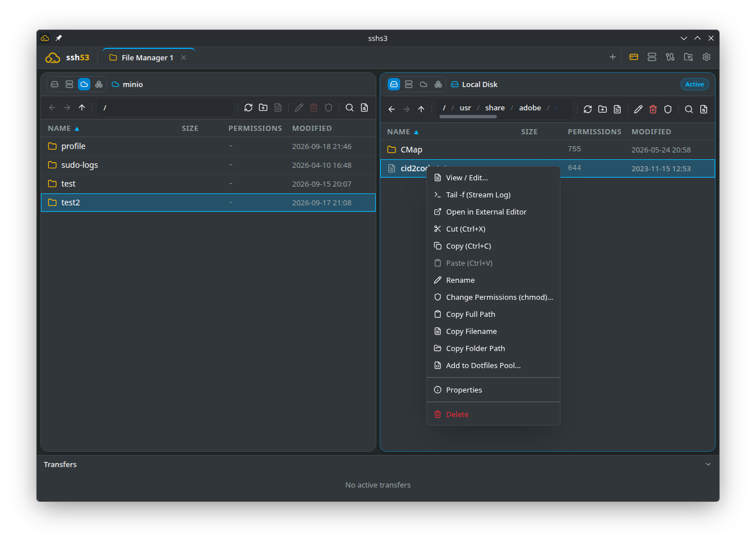
Task: Switch Local Disk pane to cloud source
Action: pyautogui.click(x=423, y=84)
